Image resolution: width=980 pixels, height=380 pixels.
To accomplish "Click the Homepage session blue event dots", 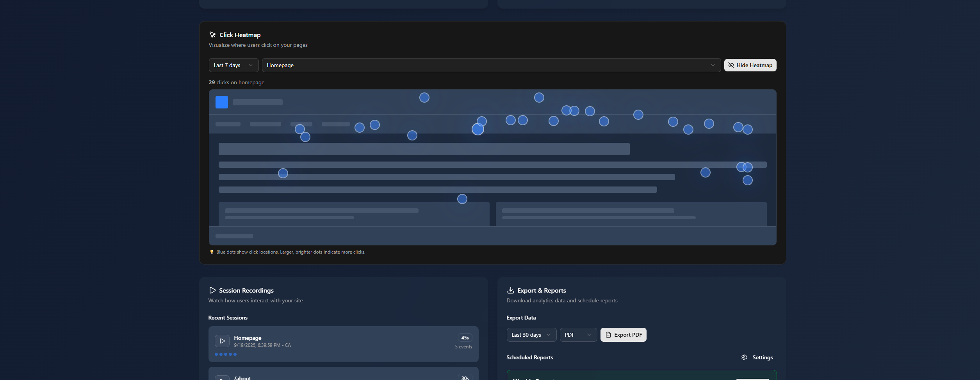I will pos(226,354).
